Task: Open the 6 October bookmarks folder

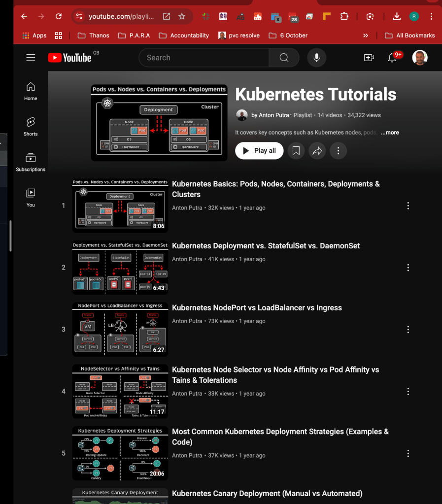Action: 288,35
